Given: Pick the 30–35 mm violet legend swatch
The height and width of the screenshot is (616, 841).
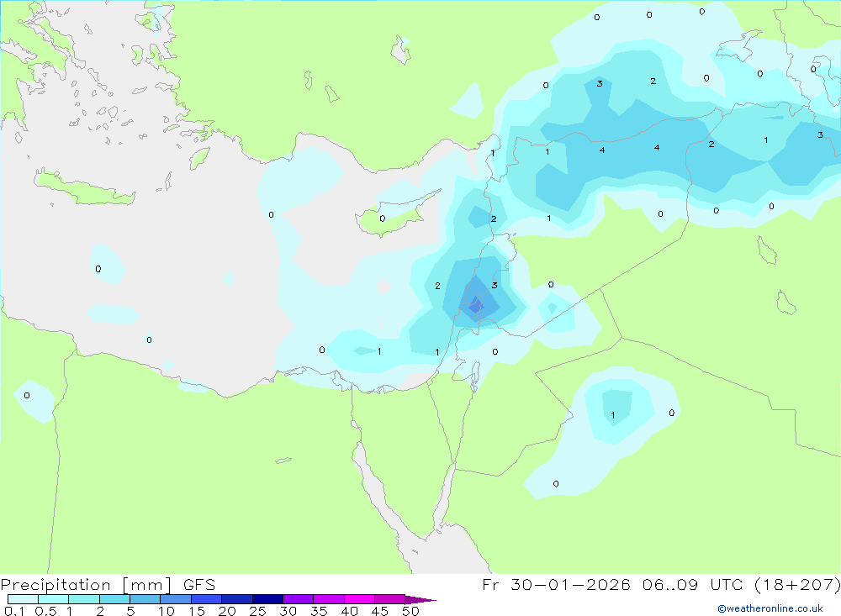Looking at the screenshot, I should [298, 599].
